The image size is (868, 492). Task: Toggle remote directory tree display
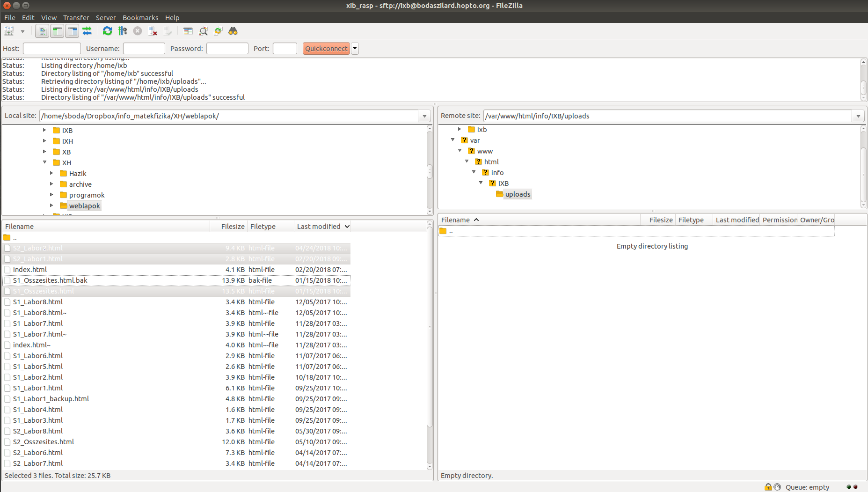[72, 31]
